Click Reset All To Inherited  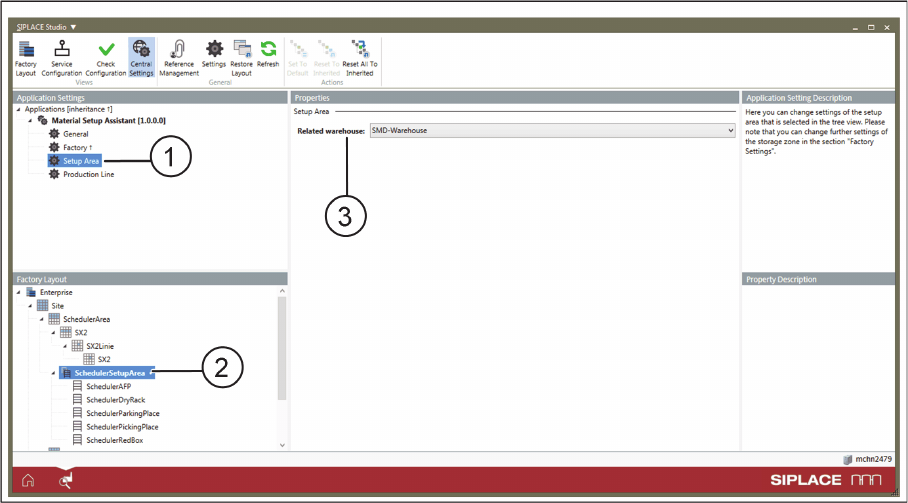[360, 58]
